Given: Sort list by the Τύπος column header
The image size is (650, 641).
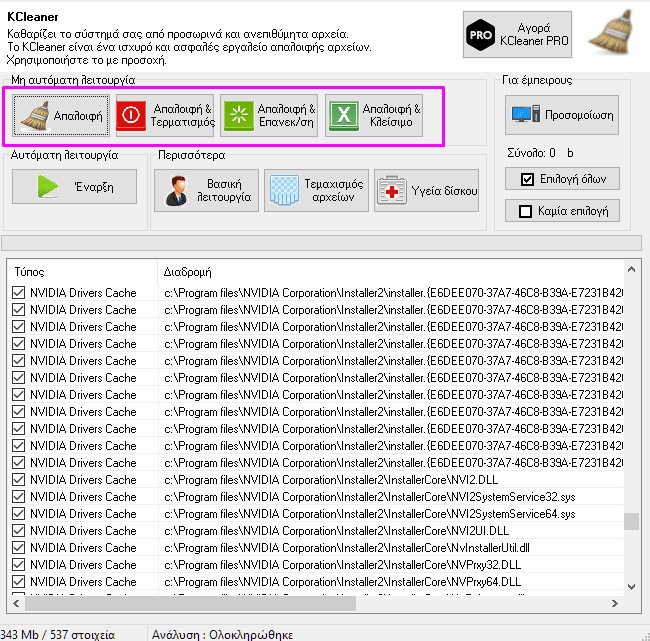Looking at the screenshot, I should pyautogui.click(x=82, y=272).
